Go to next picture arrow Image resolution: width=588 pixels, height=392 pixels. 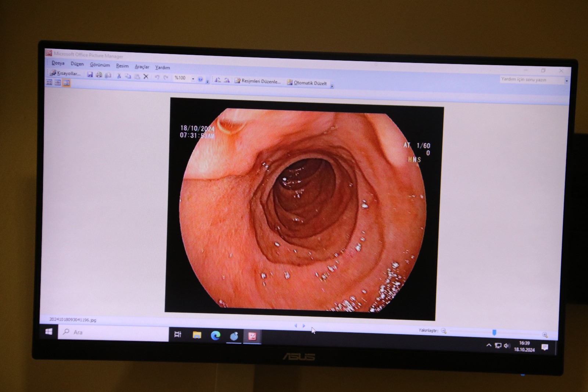304,326
